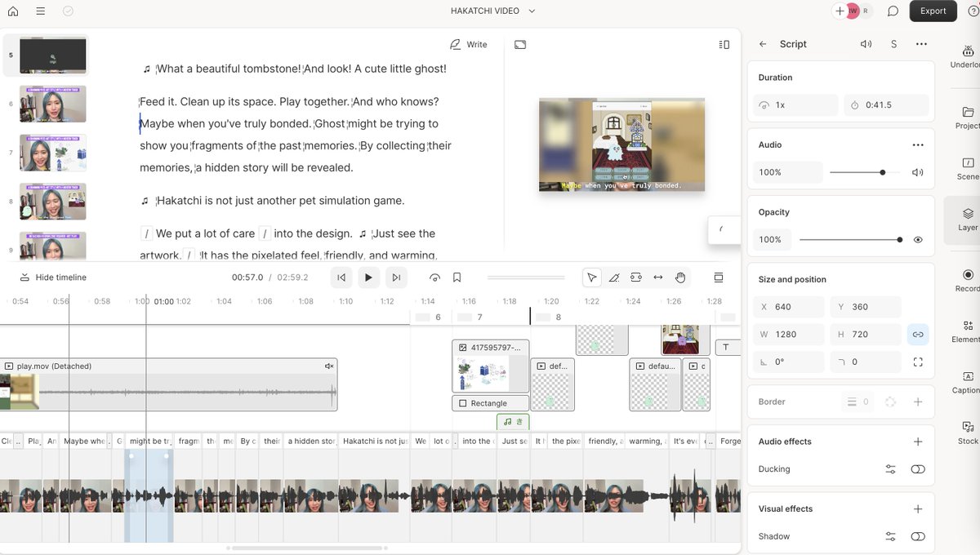The image size is (980, 555).
Task: Add a marker with the bookmark icon
Action: pos(457,277)
